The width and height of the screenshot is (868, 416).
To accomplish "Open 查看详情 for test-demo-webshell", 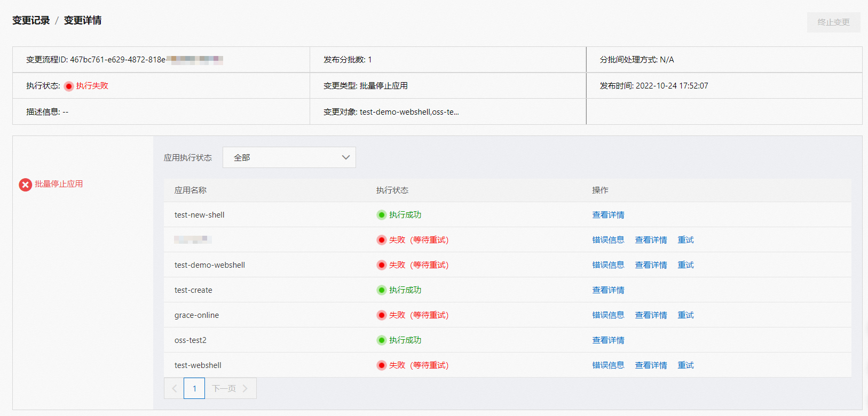I will click(x=651, y=265).
